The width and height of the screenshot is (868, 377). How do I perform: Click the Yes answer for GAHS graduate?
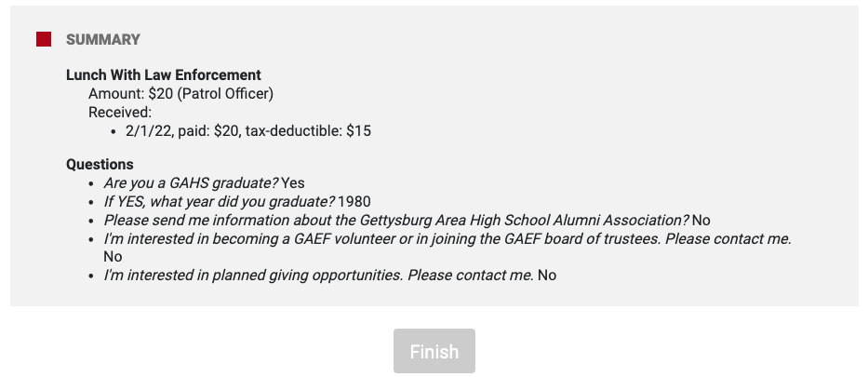click(x=293, y=183)
